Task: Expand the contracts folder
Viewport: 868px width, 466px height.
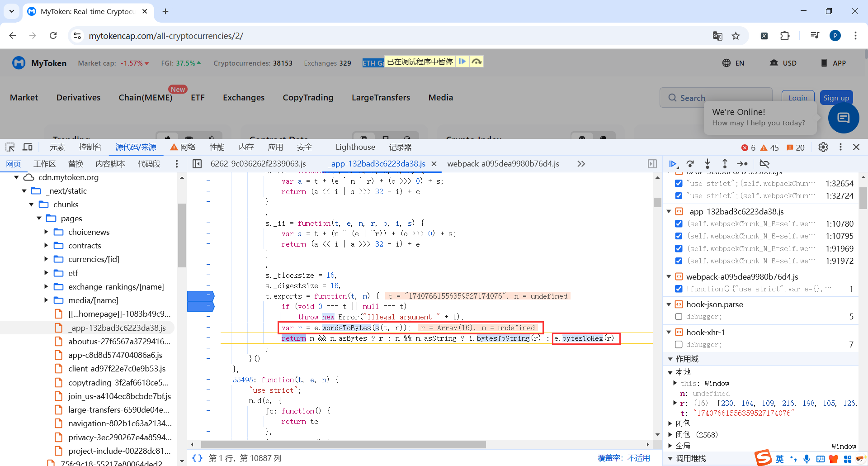Action: click(x=46, y=246)
